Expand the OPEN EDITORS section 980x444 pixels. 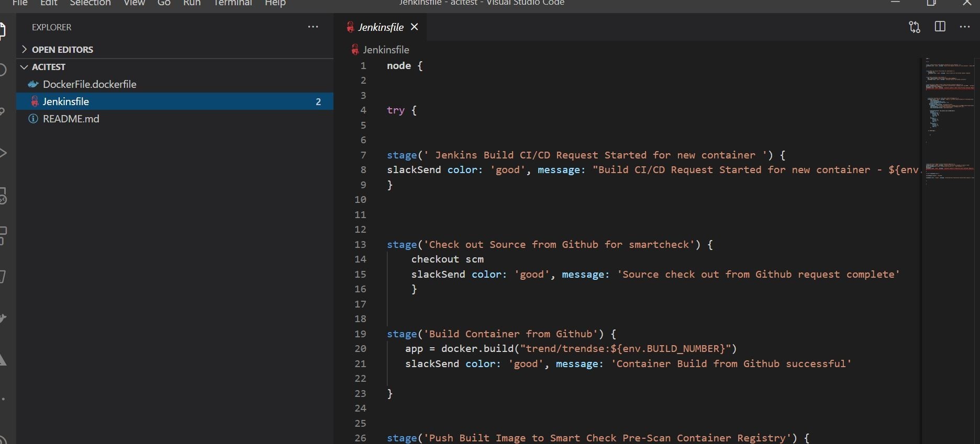tap(175, 49)
